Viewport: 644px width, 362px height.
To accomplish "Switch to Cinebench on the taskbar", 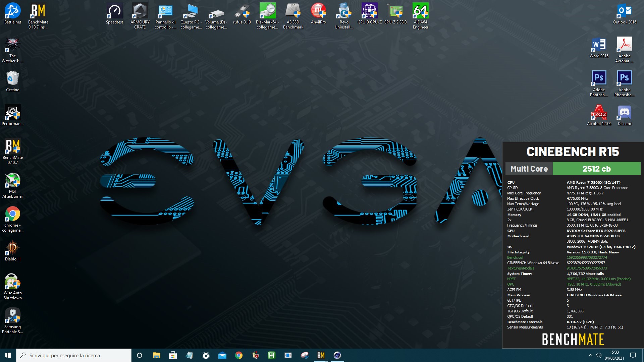I will point(337,355).
